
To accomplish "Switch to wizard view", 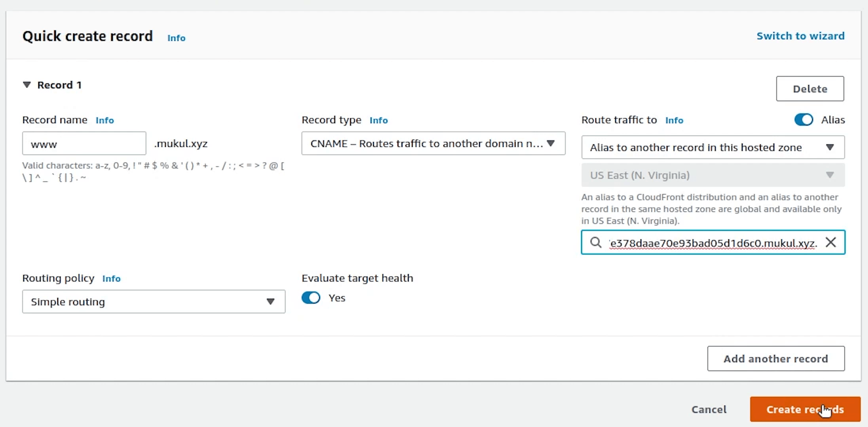I will [800, 36].
